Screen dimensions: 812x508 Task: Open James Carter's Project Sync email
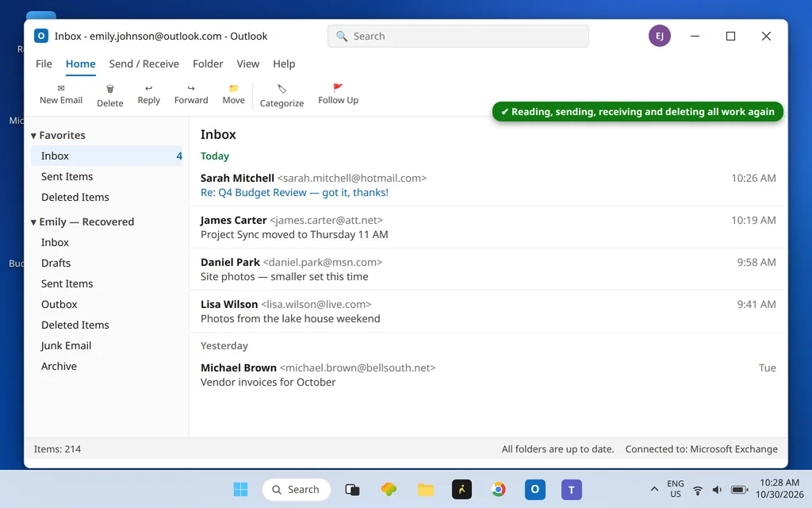pos(488,227)
